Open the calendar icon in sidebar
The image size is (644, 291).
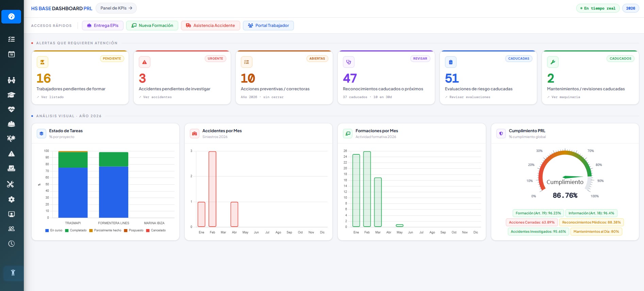pyautogui.click(x=11, y=54)
